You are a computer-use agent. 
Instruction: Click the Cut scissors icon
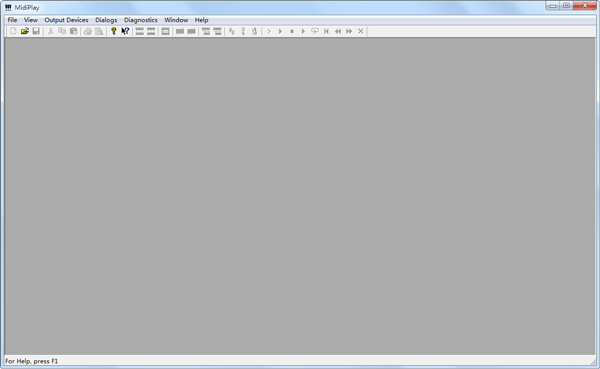50,31
